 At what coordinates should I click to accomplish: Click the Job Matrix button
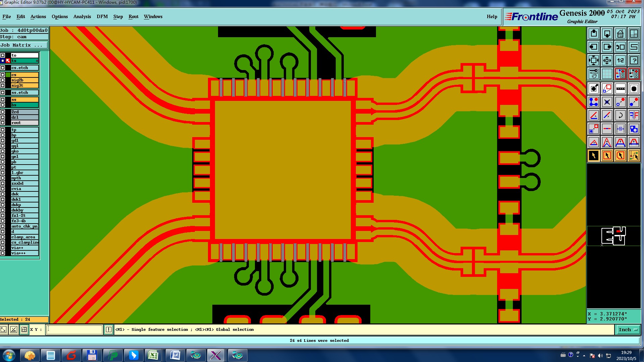click(23, 45)
